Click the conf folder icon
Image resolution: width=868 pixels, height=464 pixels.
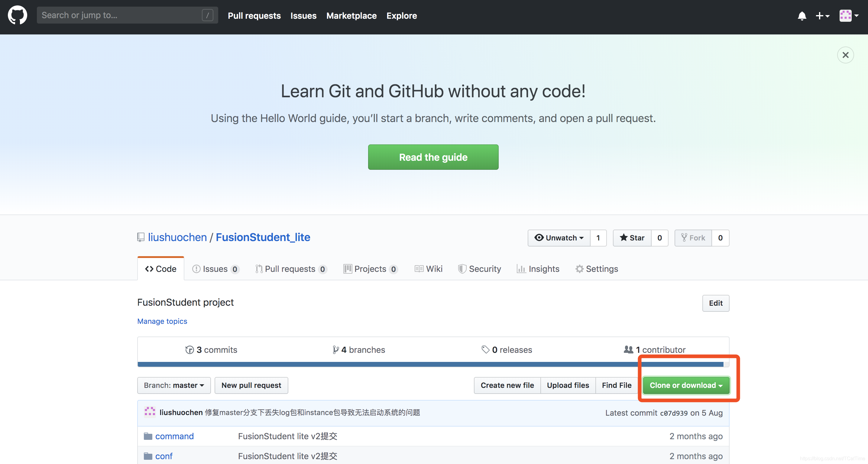click(148, 456)
